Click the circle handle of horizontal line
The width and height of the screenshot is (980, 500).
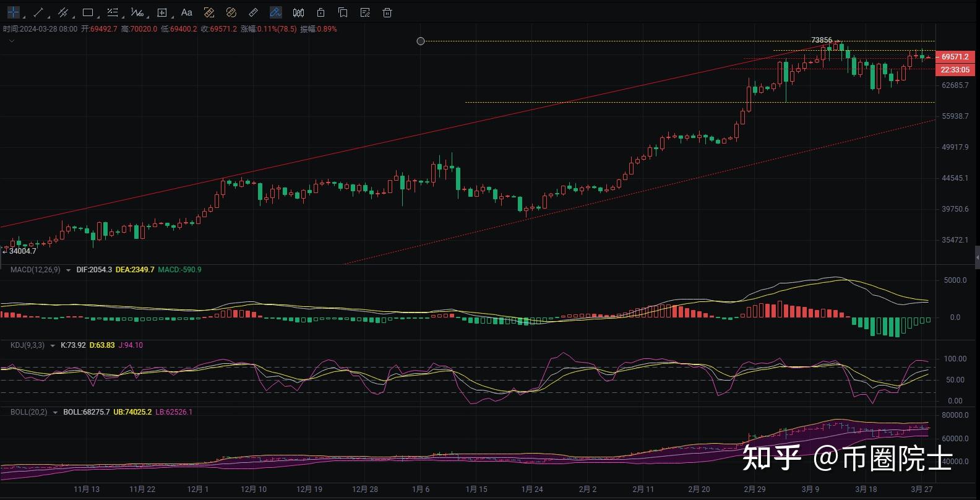[421, 41]
